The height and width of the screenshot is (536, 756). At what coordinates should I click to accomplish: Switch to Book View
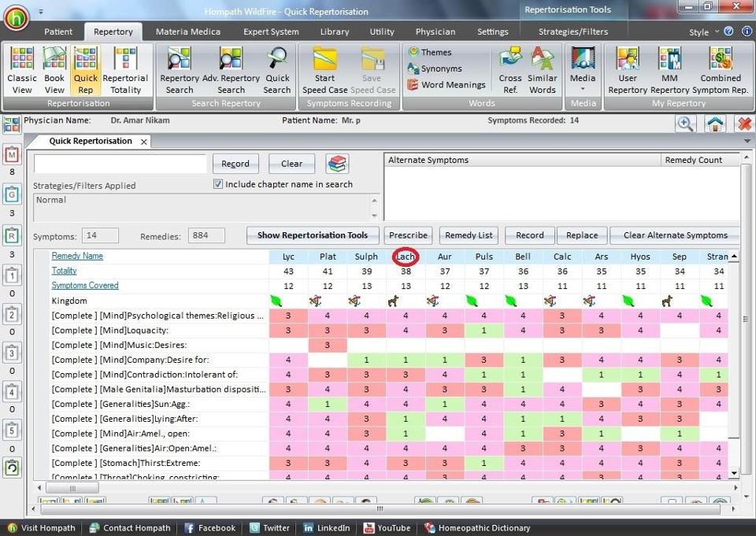tap(54, 70)
